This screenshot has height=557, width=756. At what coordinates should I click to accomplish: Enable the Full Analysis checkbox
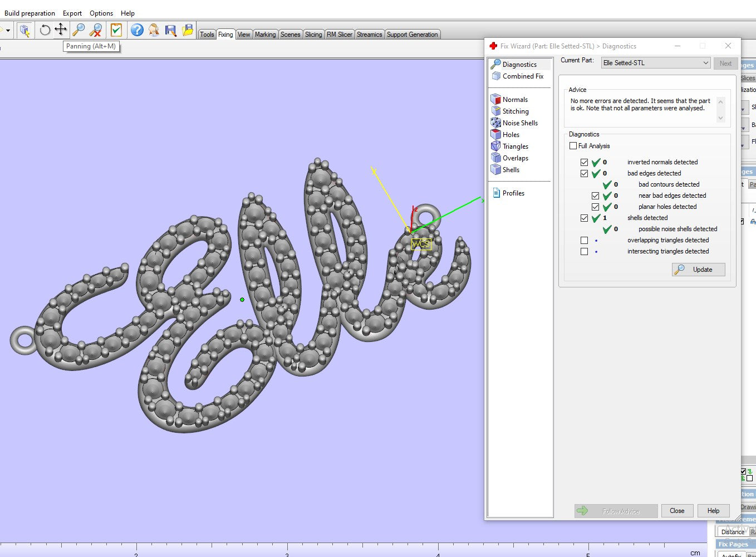pyautogui.click(x=573, y=146)
